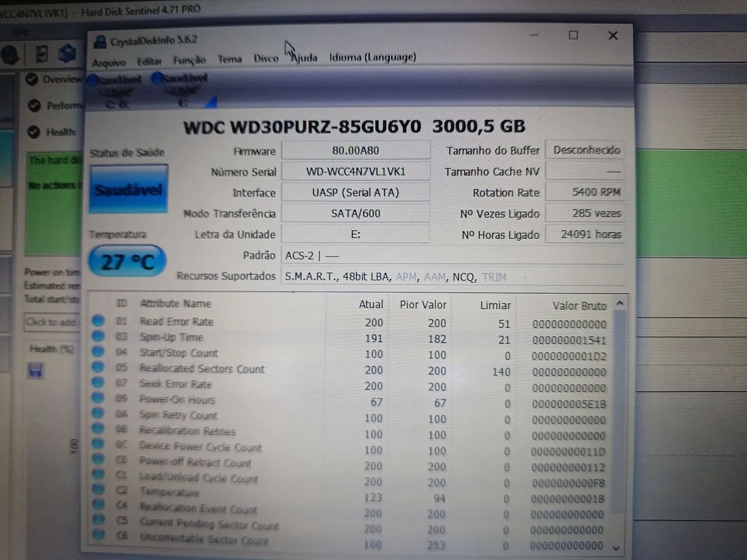Click the Interface field UASP (Serial ATA)
The image size is (747, 560).
click(355, 192)
